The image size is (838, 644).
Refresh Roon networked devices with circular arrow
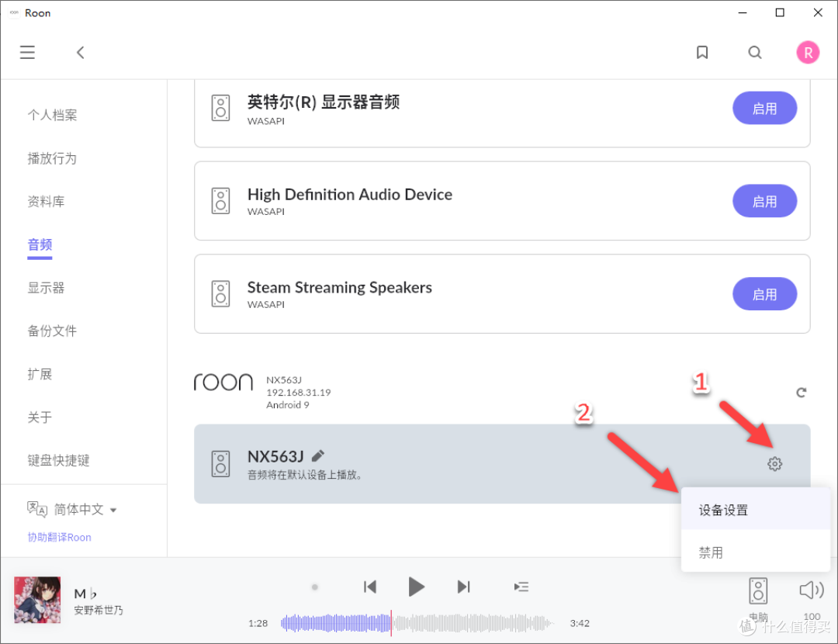802,392
